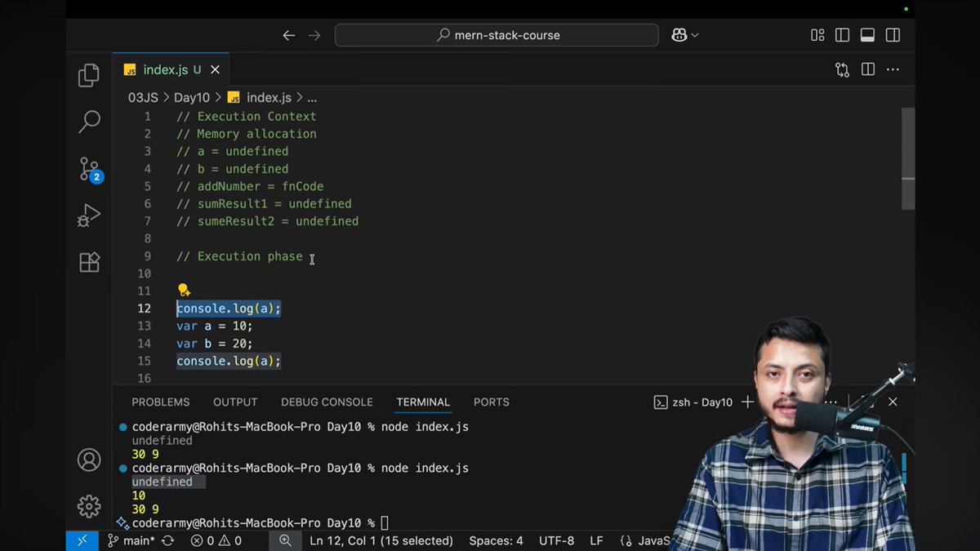Image resolution: width=980 pixels, height=551 pixels.
Task: Select the index.js editor tab
Action: click(x=171, y=70)
